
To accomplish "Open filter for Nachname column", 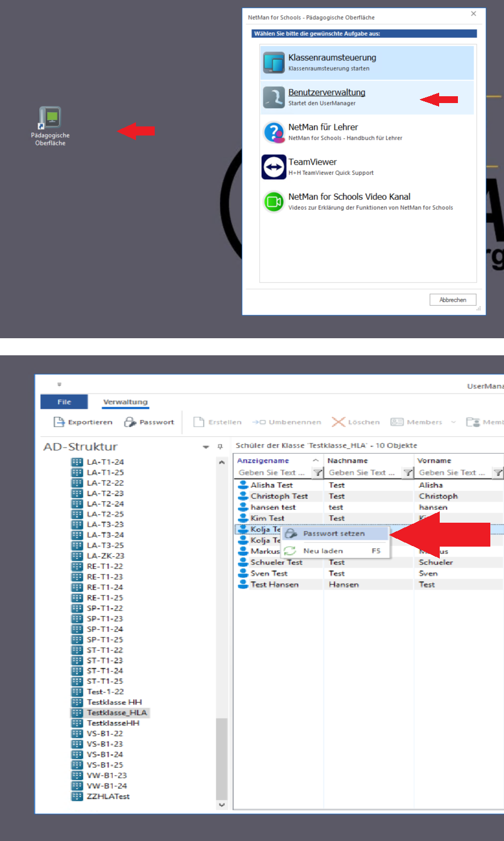I will pyautogui.click(x=408, y=473).
